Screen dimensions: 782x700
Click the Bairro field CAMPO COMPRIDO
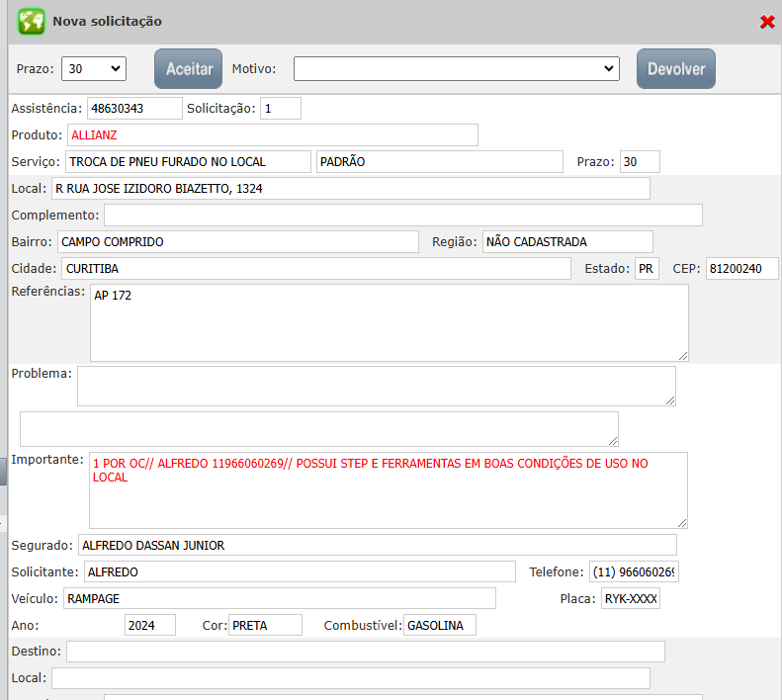pos(237,241)
